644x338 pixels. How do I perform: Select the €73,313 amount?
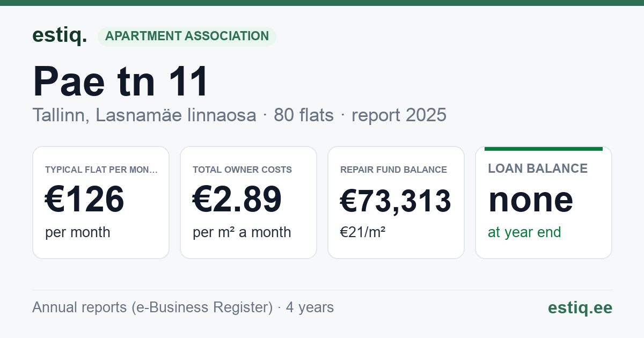point(396,201)
